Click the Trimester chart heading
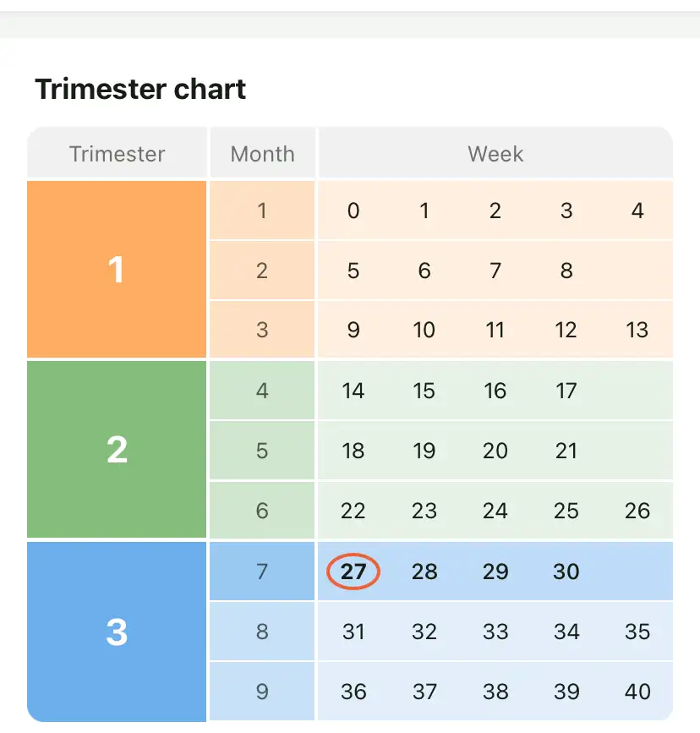This screenshot has height=733, width=700. click(x=140, y=89)
